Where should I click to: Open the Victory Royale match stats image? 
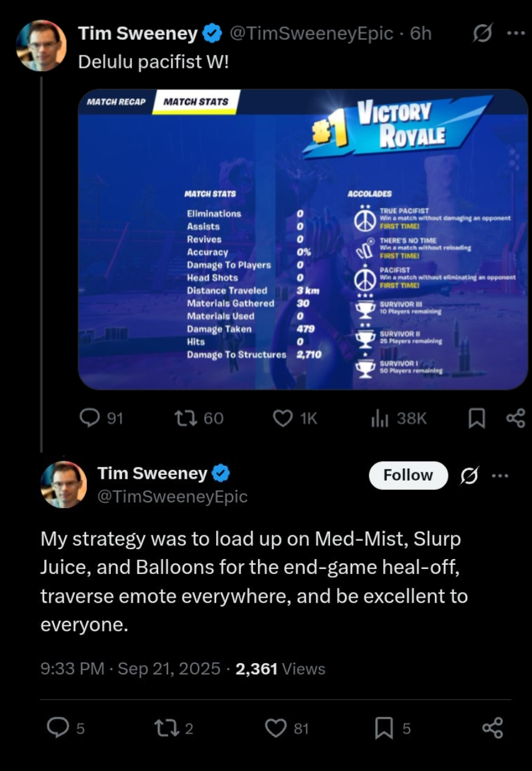click(x=303, y=240)
